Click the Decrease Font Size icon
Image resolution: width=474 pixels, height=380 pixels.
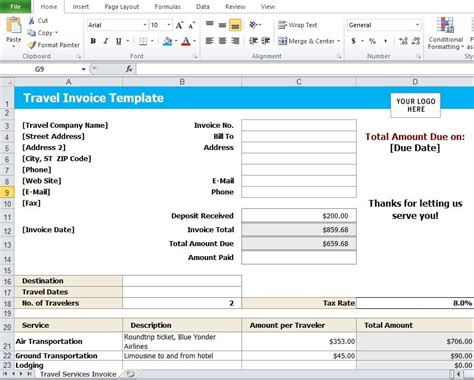[x=192, y=25]
